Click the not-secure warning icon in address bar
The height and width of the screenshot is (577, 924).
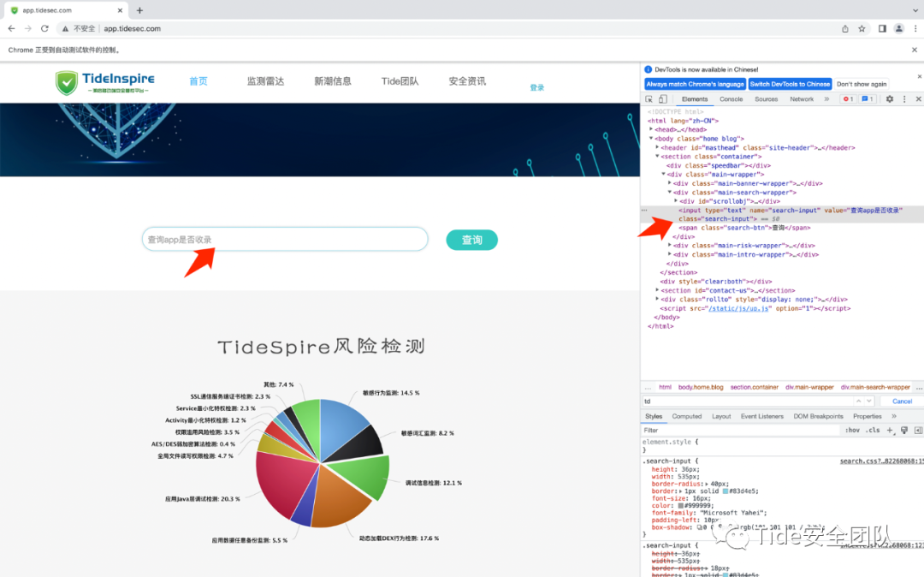click(65, 28)
